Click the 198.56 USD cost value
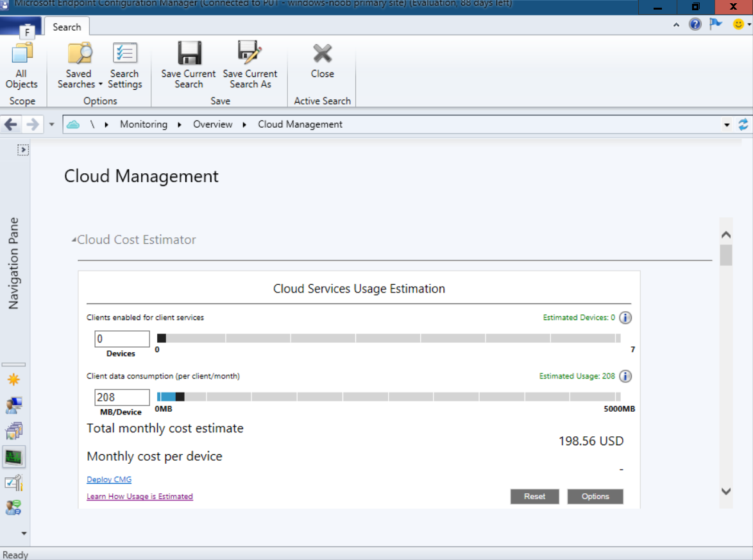The image size is (753, 560). 591,441
